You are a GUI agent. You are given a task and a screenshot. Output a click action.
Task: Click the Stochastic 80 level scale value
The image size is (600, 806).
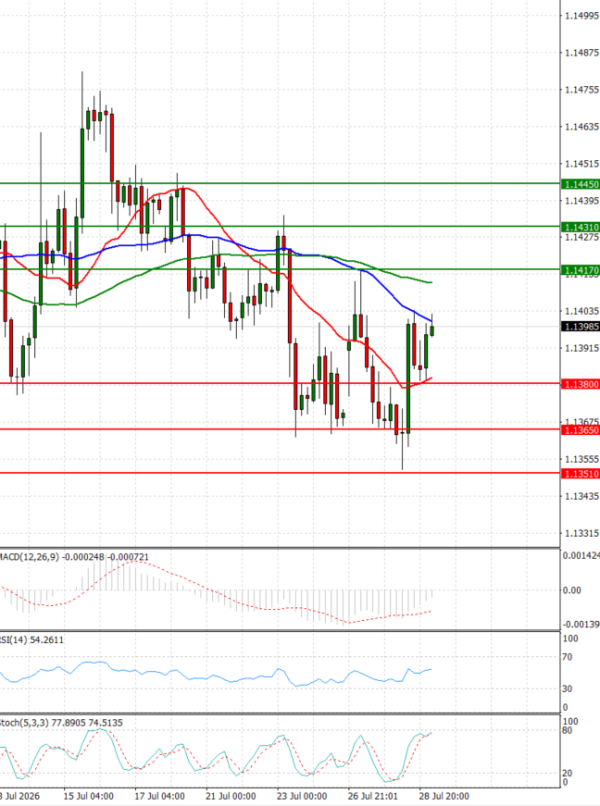(x=567, y=730)
